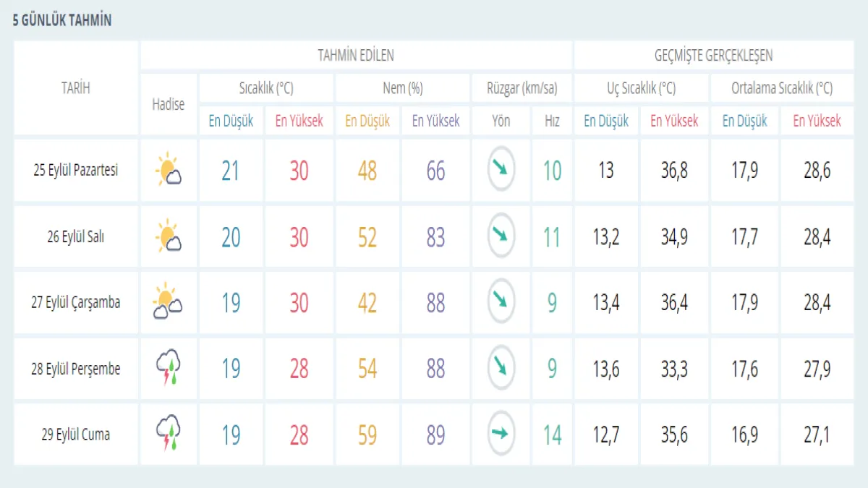This screenshot has width=868, height=488.
Task: Click the cloudy sun icon for 27 Eylül Çarşamba
Action: coord(167,303)
